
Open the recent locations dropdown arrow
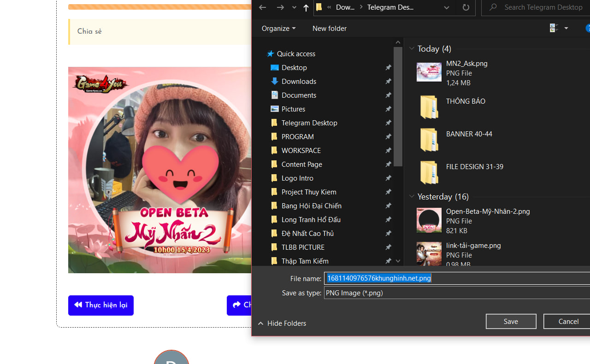(x=294, y=7)
